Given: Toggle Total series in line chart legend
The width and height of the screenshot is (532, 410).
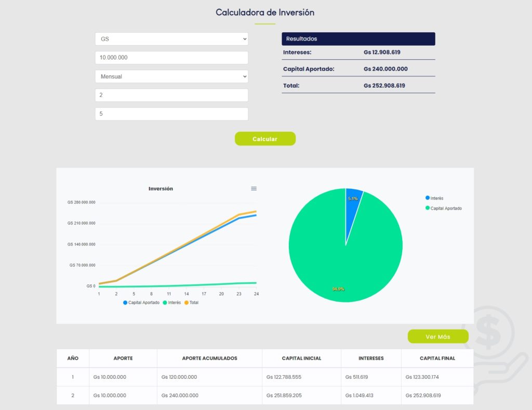Looking at the screenshot, I should [191, 303].
